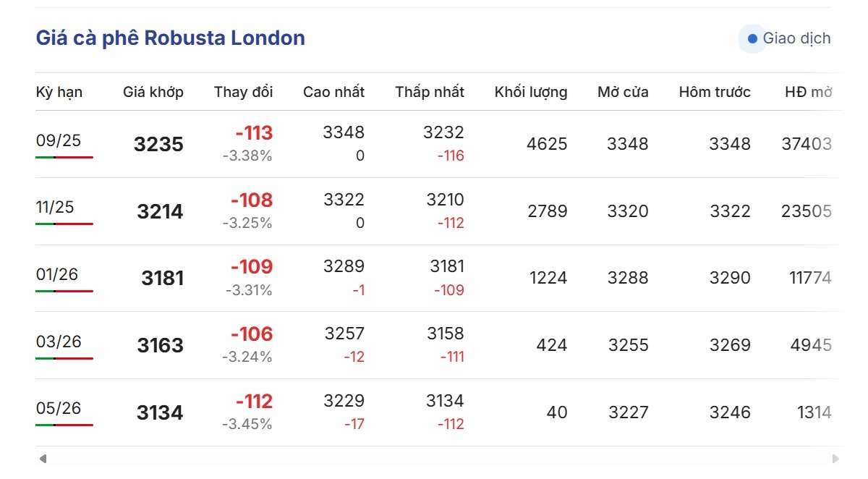868x479 pixels.
Task: Click the 3235 matched price
Action: pos(159,144)
